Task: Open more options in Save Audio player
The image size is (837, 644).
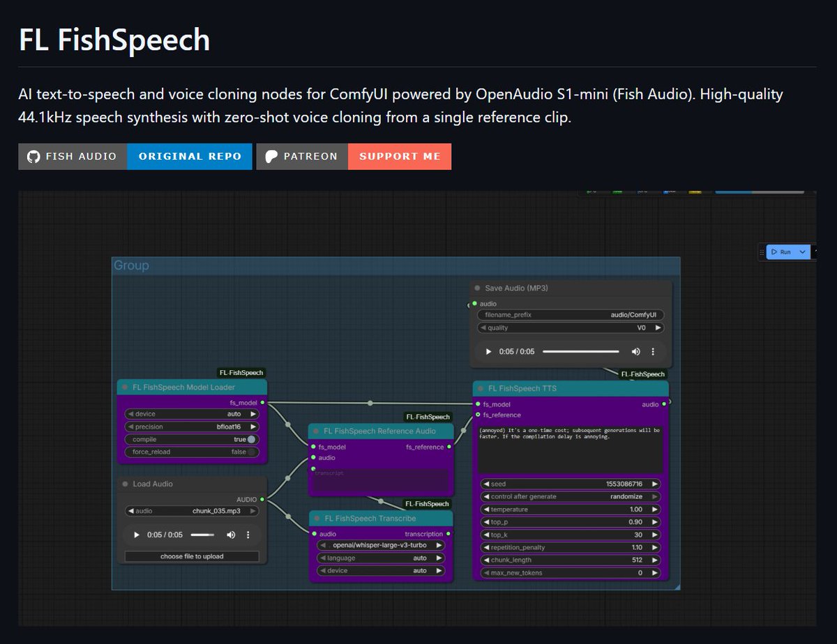Action: [x=653, y=352]
